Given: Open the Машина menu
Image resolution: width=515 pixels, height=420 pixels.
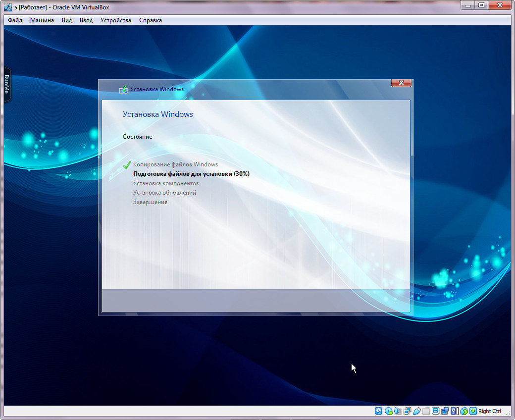Looking at the screenshot, I should (42, 20).
